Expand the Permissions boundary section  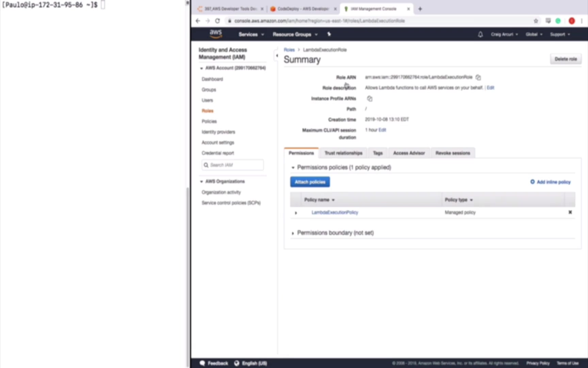coord(293,233)
